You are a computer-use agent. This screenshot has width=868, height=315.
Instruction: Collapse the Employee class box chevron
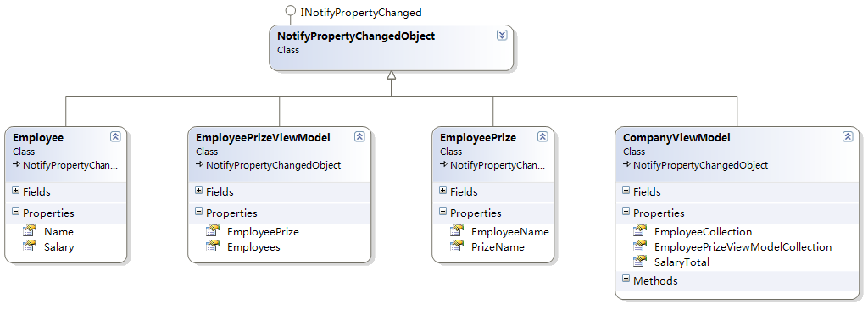pos(115,136)
